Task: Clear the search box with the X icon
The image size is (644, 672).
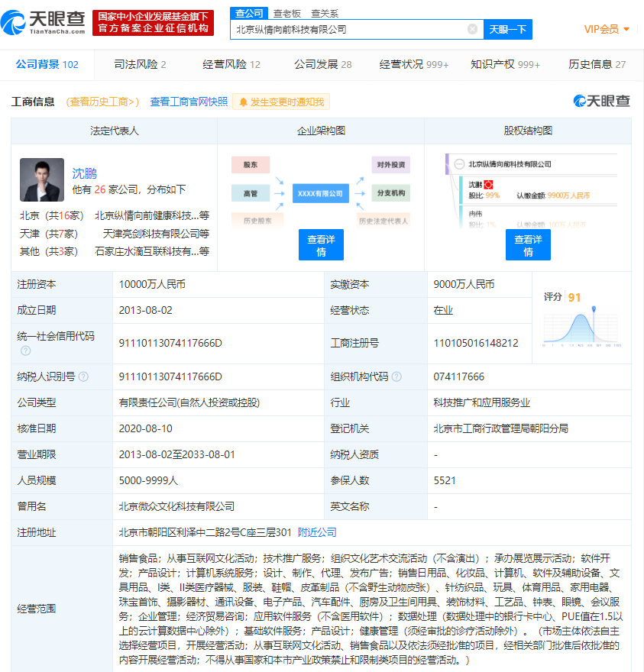Action: [472, 29]
